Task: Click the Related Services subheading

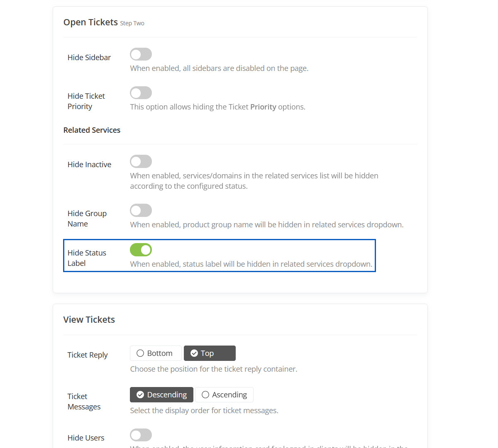Action: [x=92, y=130]
